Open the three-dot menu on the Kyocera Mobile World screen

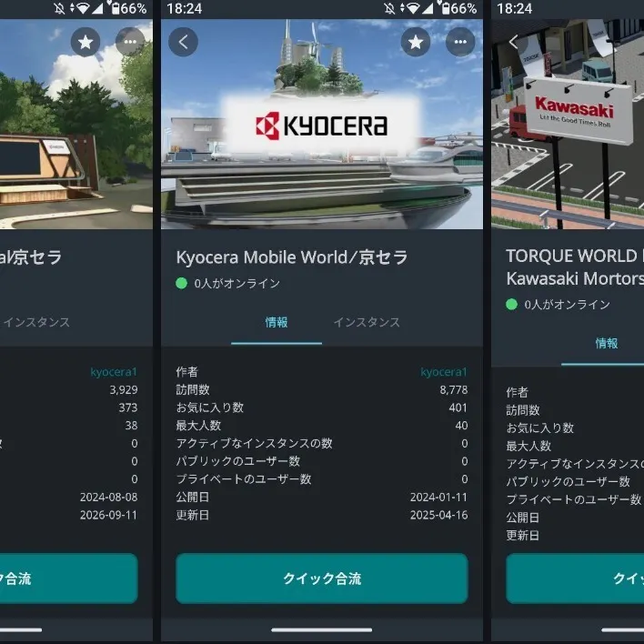[x=460, y=42]
